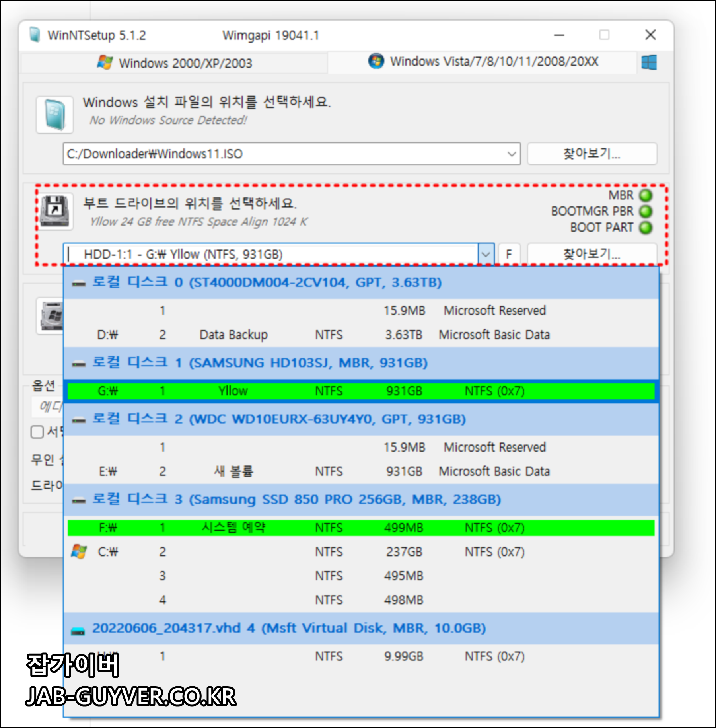The width and height of the screenshot is (716, 728).
Task: Click the BOOT PART green status light
Action: [x=646, y=228]
